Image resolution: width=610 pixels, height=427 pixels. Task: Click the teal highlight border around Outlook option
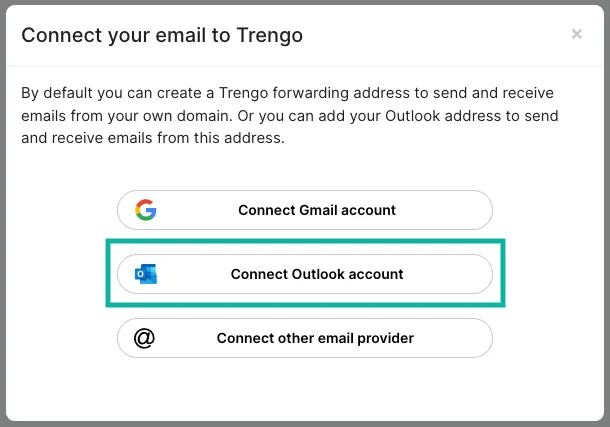coord(305,241)
